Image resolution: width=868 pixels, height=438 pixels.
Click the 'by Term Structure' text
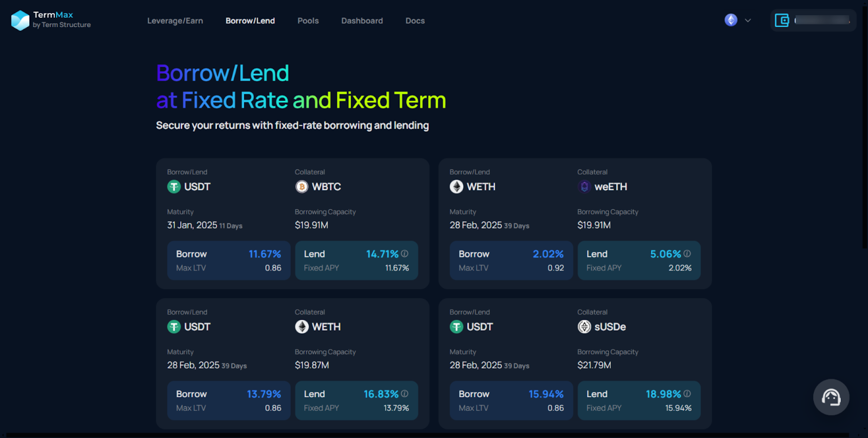pyautogui.click(x=62, y=25)
